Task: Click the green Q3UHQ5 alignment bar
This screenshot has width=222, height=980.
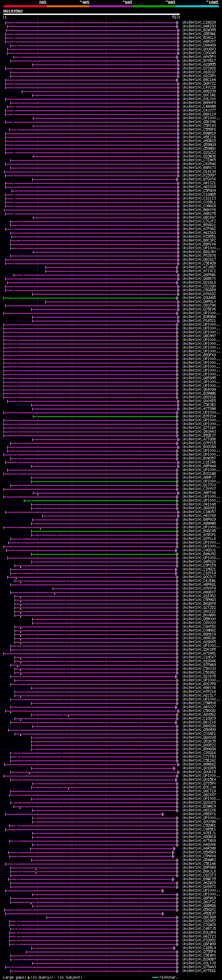Action: tap(91, 298)
